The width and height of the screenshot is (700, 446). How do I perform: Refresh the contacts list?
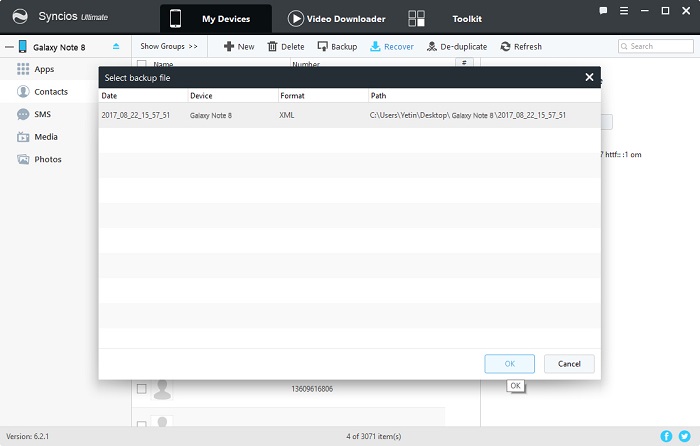pyautogui.click(x=521, y=46)
